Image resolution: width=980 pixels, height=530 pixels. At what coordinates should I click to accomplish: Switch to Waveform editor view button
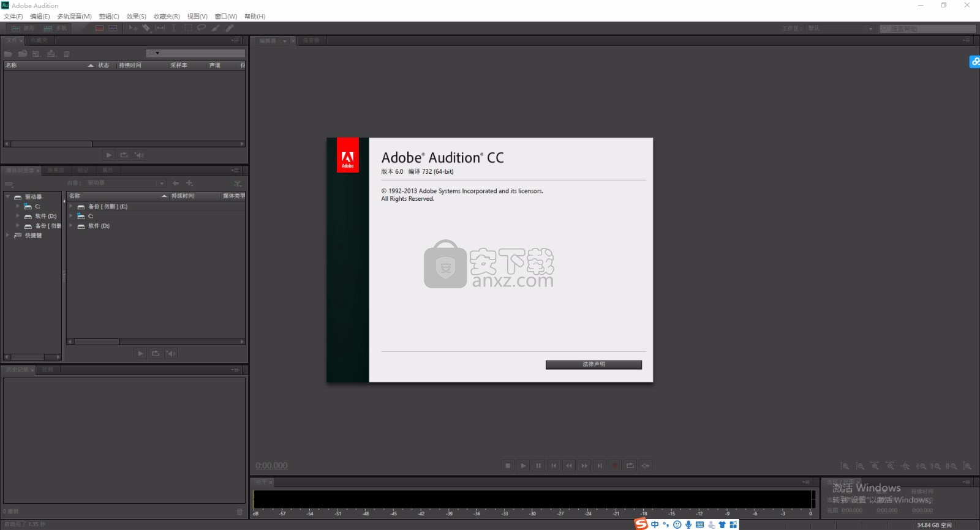23,28
